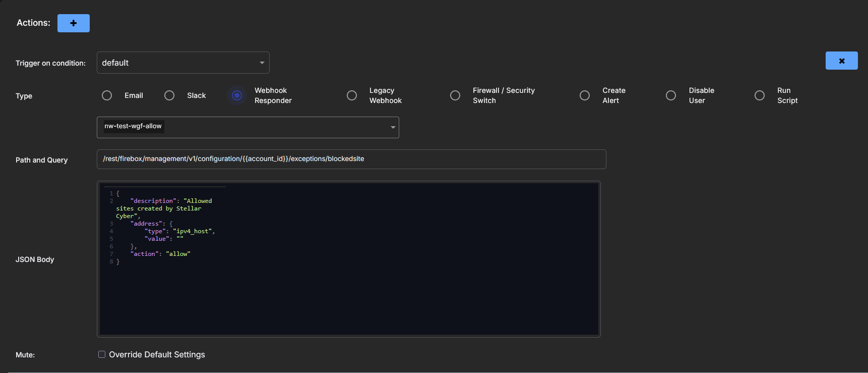The image size is (868, 373).
Task: Expand the nw-test-wgf-allow responder dropdown
Action: (393, 127)
